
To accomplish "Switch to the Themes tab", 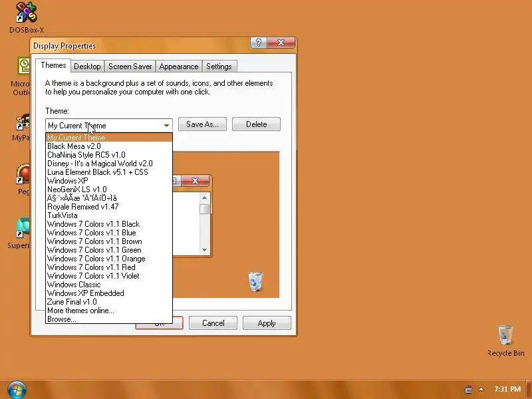I will pyautogui.click(x=53, y=65).
